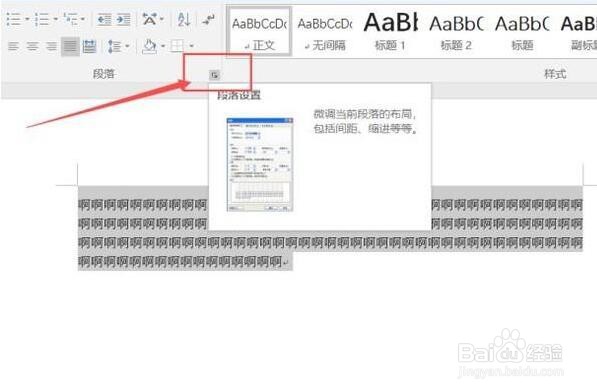Align text to the left
The height and width of the screenshot is (392, 597).
coord(13,46)
